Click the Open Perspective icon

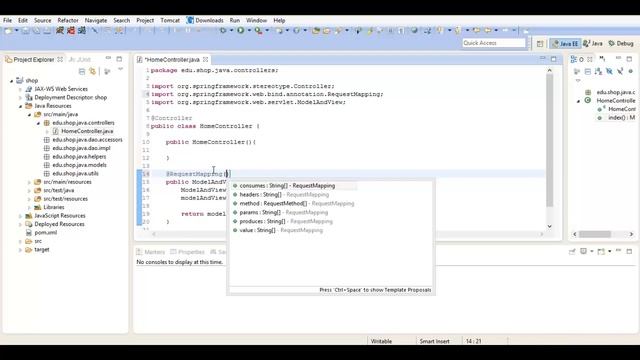540,43
